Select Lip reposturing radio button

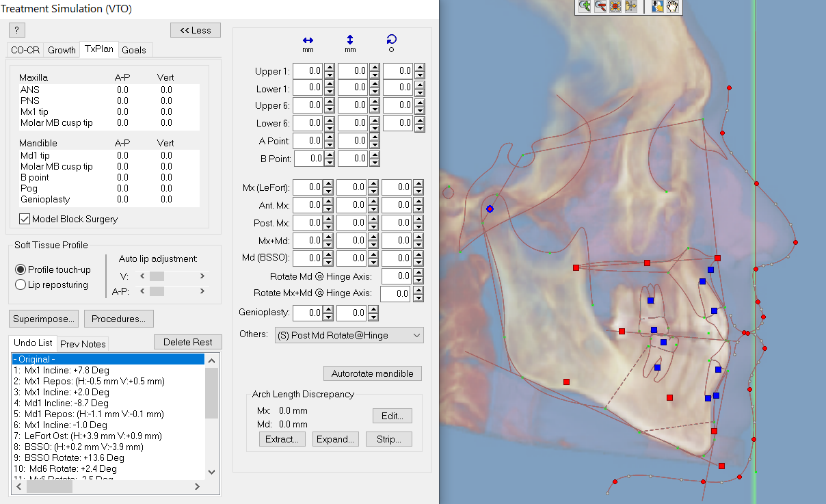point(21,284)
